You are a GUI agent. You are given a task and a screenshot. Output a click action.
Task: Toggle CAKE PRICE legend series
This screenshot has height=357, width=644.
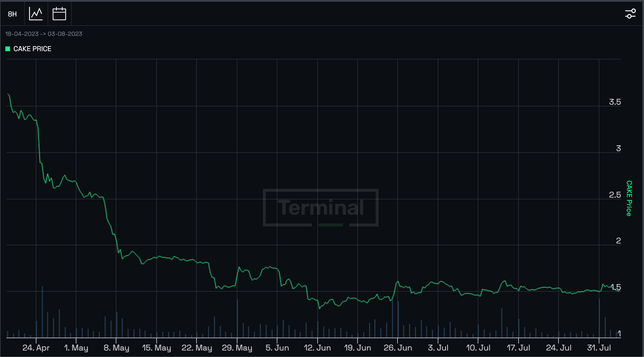(x=28, y=49)
